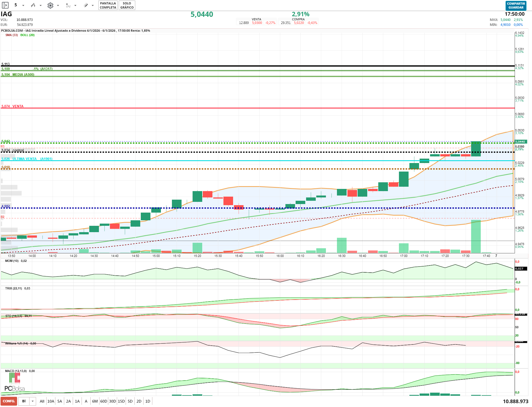Expand dropdown arrow next to settings gear
Screen dimensions: 532x407
(x=58, y=5)
